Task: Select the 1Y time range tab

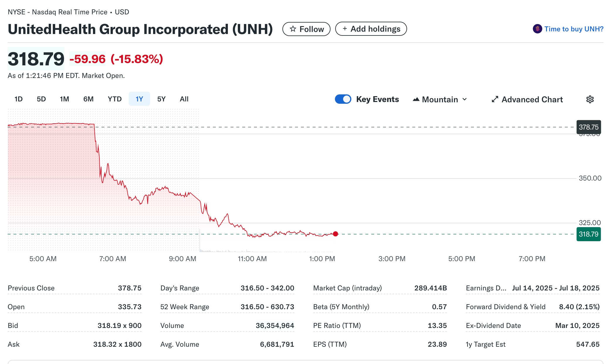Action: (139, 99)
